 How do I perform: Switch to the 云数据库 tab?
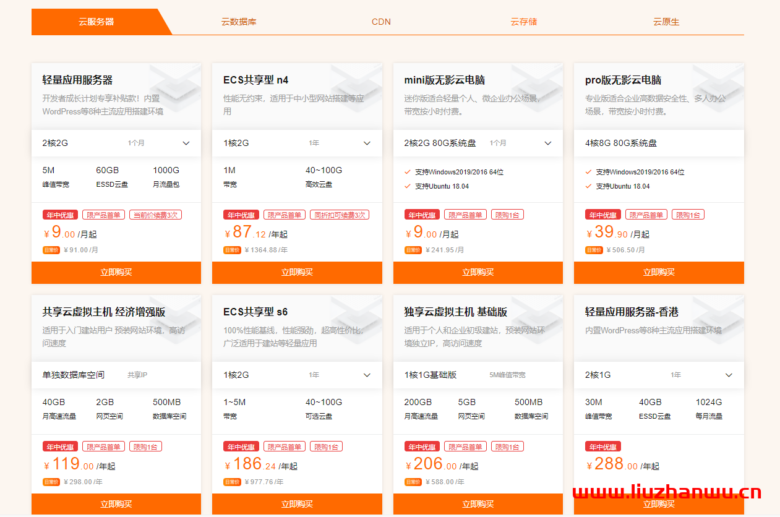[238, 21]
